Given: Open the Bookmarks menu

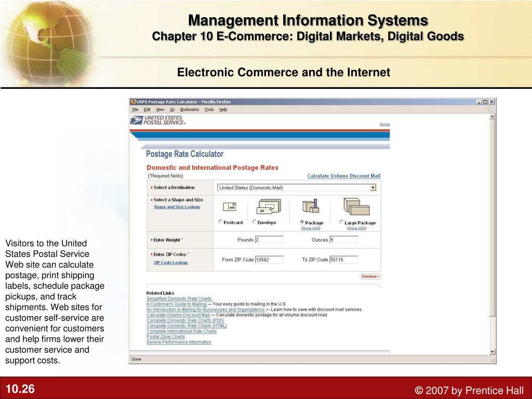Looking at the screenshot, I should point(189,110).
